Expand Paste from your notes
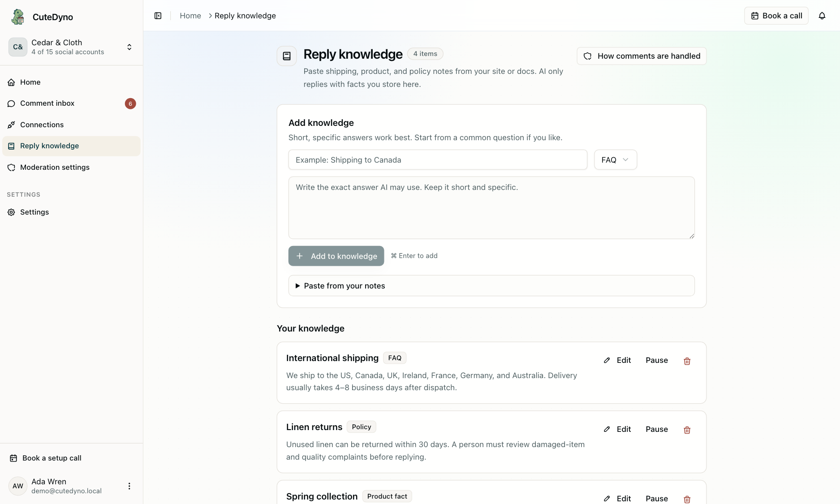The height and width of the screenshot is (504, 840). coord(491,286)
